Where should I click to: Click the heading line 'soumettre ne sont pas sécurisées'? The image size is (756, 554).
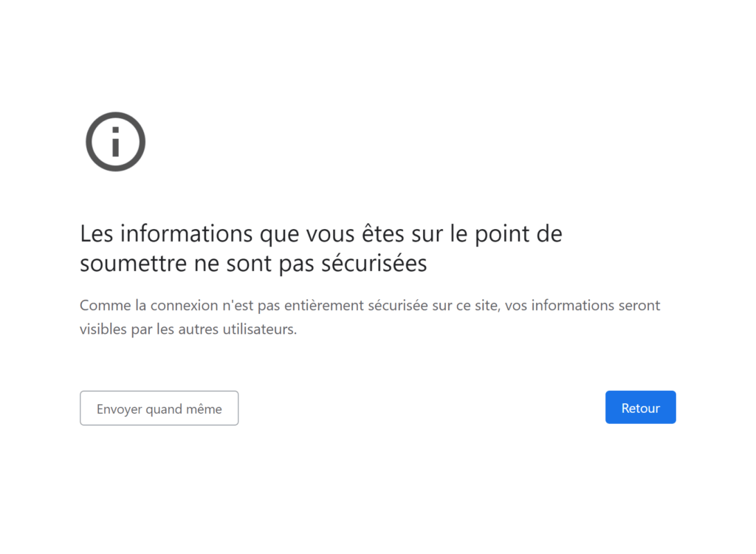254,264
